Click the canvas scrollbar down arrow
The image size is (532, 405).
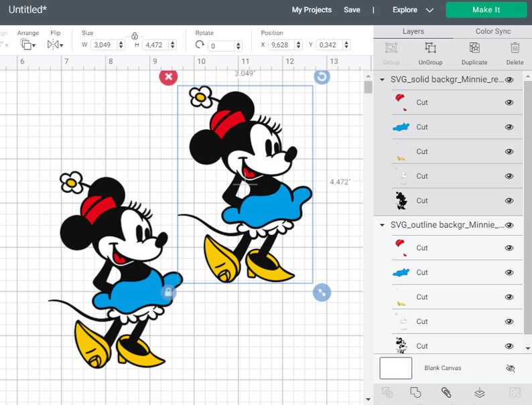(368, 399)
